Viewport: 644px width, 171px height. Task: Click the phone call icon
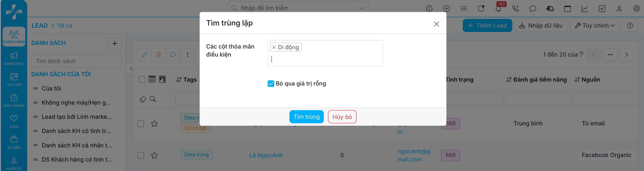(515, 9)
